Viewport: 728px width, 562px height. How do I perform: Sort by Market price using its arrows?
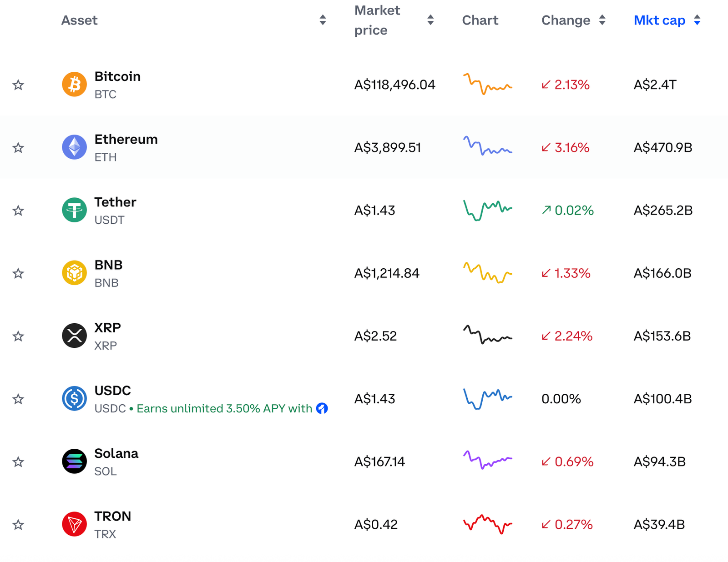[430, 20]
